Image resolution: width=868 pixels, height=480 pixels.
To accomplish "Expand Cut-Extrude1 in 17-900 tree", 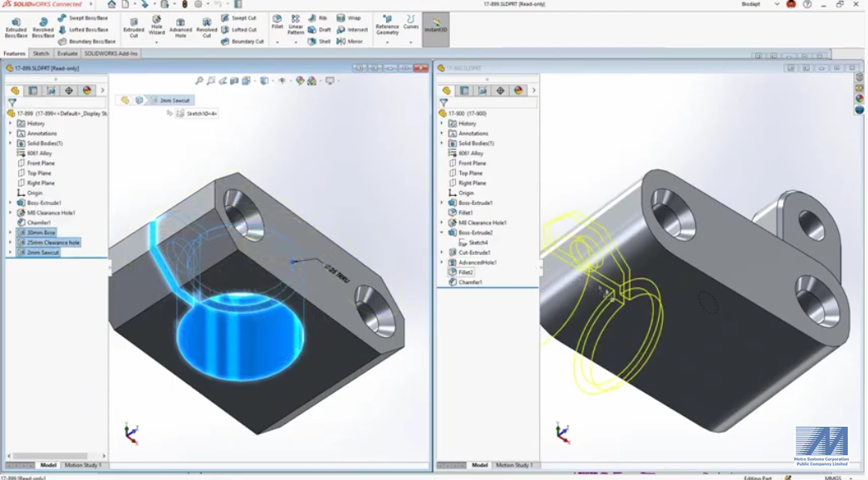I will 442,252.
